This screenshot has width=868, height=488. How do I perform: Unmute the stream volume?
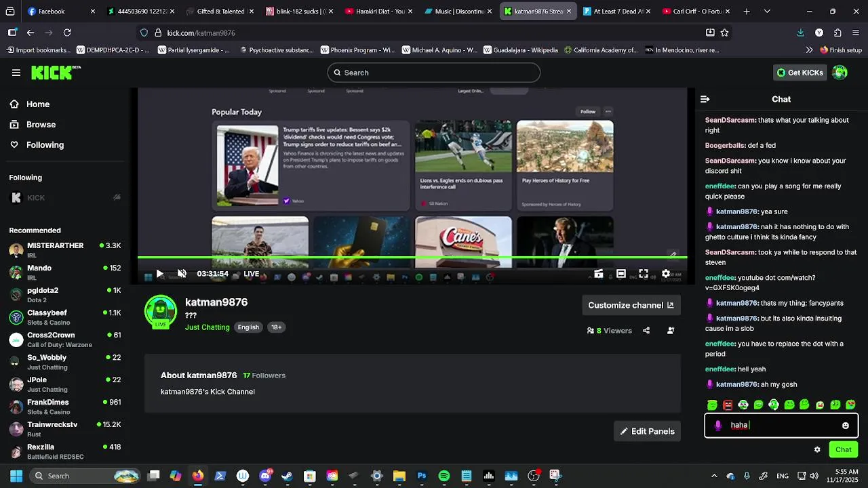(182, 274)
